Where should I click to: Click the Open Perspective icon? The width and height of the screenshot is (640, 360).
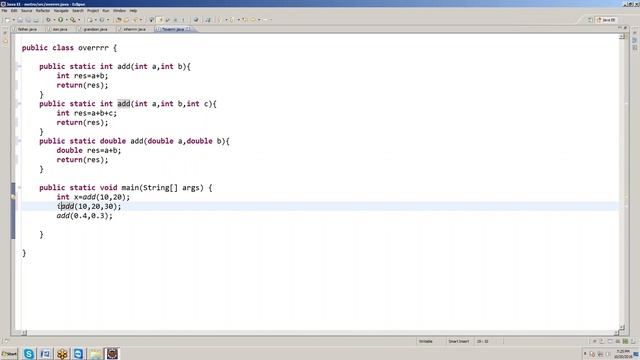[590, 20]
